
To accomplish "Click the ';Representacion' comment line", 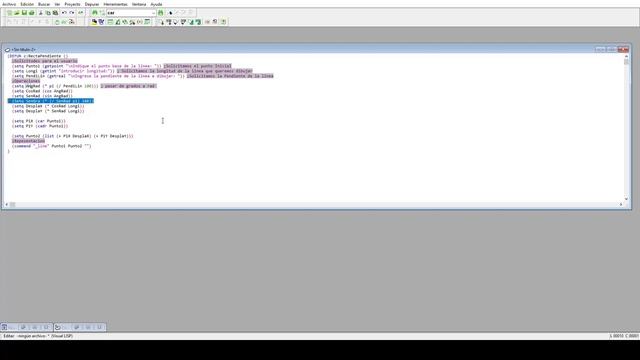I will (x=28, y=141).
